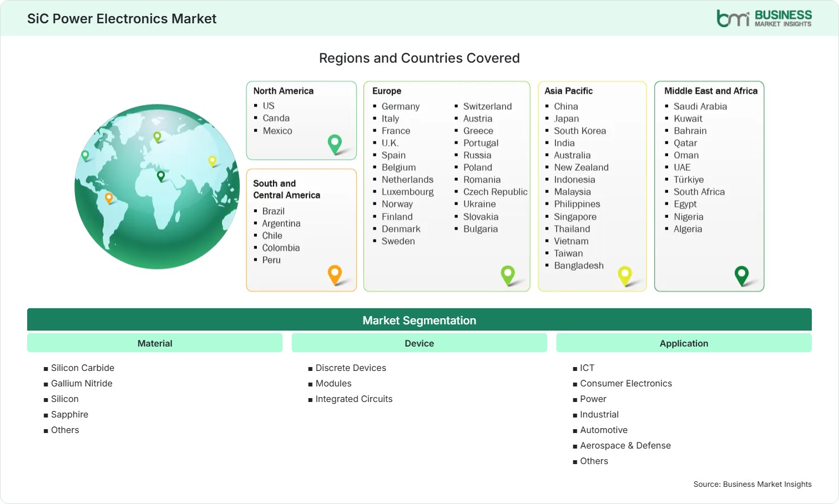Image resolution: width=839 pixels, height=504 pixels.
Task: Click 'Canda' in North America list
Action: point(276,118)
